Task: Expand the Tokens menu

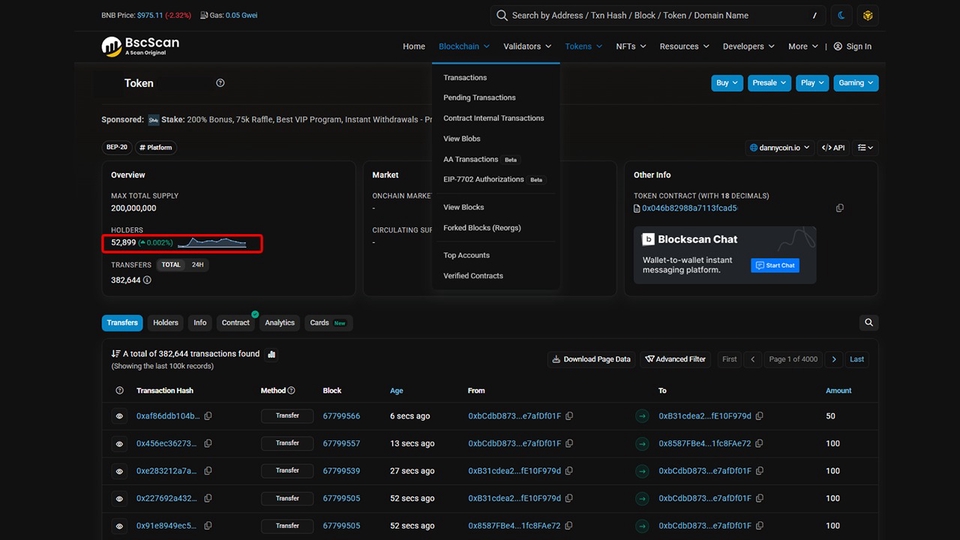Action: tap(583, 47)
